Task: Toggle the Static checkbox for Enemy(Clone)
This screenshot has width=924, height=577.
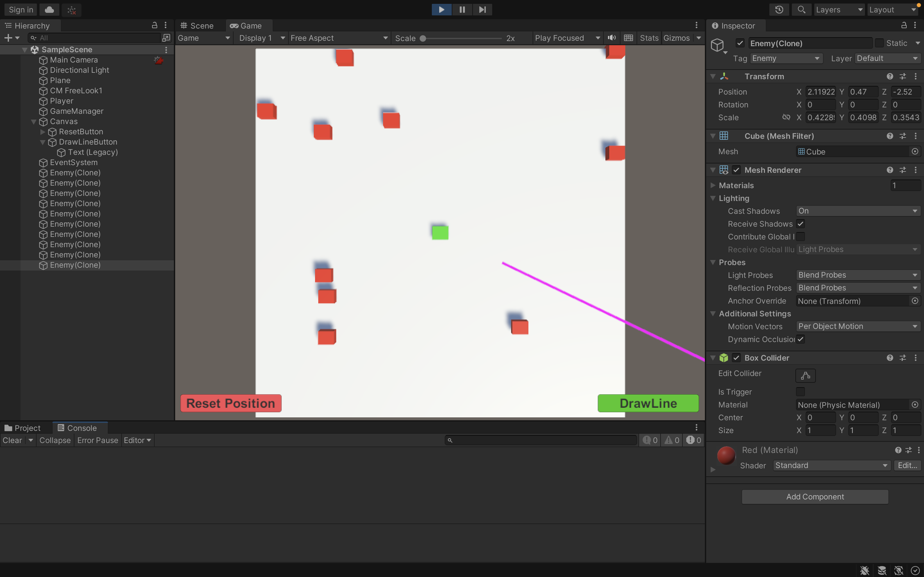Action: 879,43
